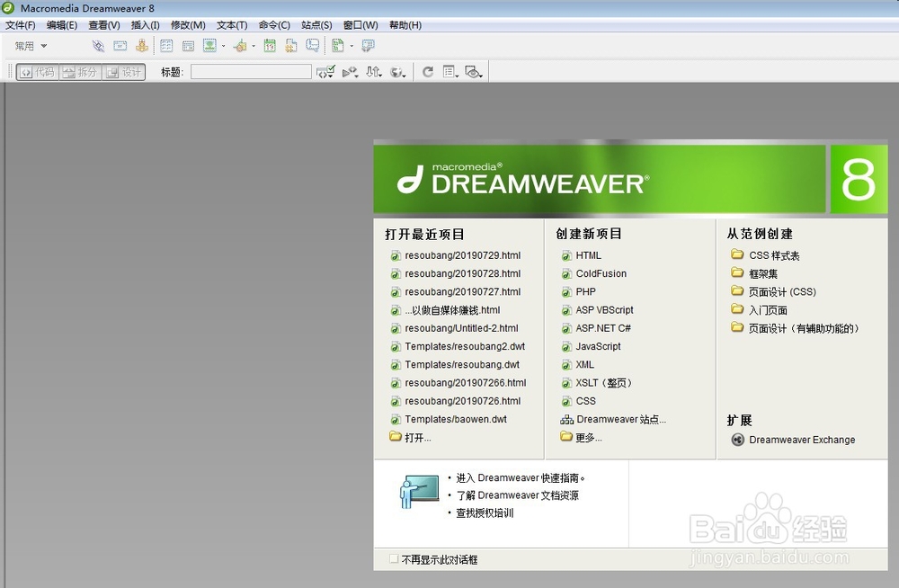The height and width of the screenshot is (588, 899).
Task: Click the server-side include icon
Action: click(x=291, y=46)
